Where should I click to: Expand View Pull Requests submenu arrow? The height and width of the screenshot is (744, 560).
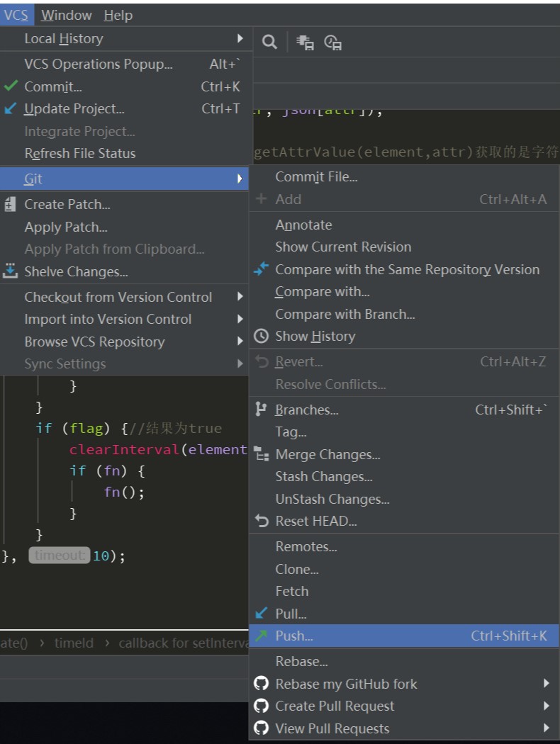pos(547,728)
